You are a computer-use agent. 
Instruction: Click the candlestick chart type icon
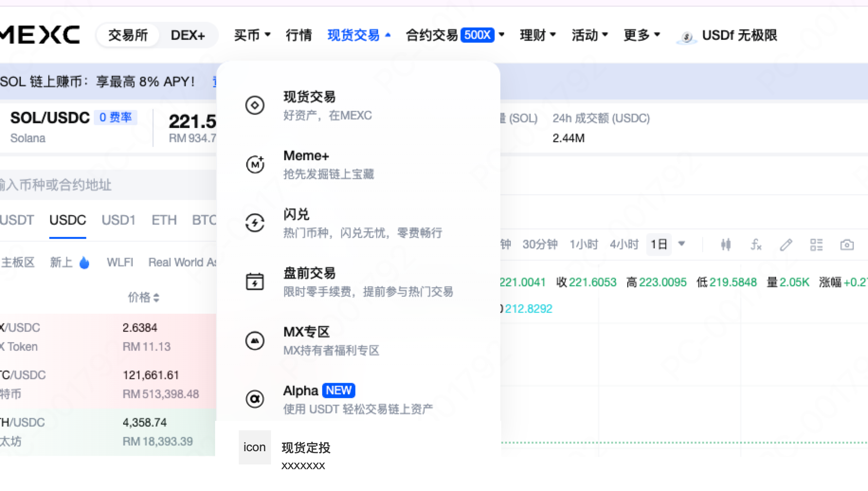(x=725, y=245)
